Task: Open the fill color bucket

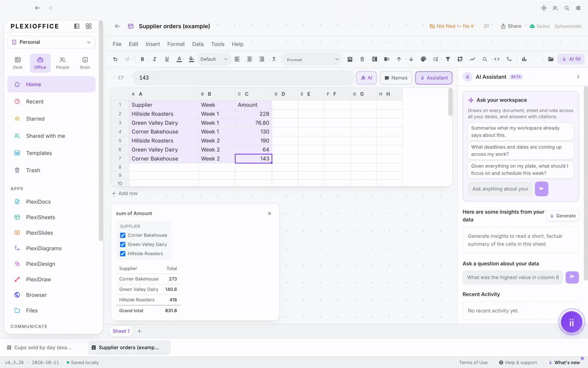Action: tap(191, 59)
